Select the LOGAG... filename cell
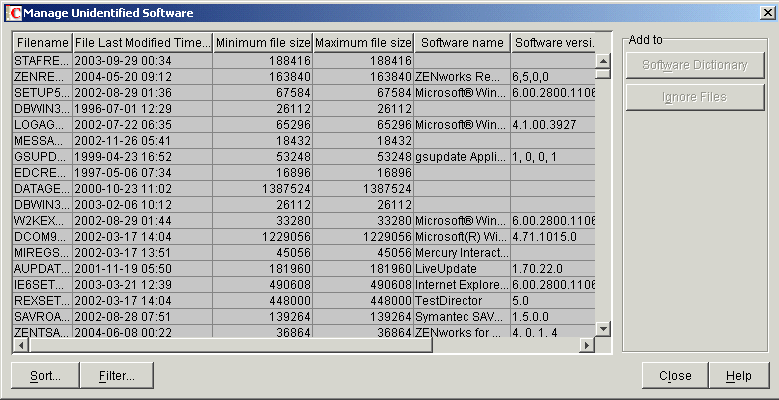Screen dimensions: 779x400 click(x=43, y=125)
